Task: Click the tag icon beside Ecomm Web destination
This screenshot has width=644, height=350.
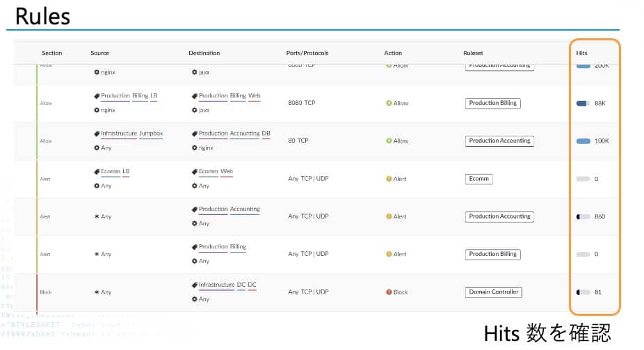Action: pos(195,171)
